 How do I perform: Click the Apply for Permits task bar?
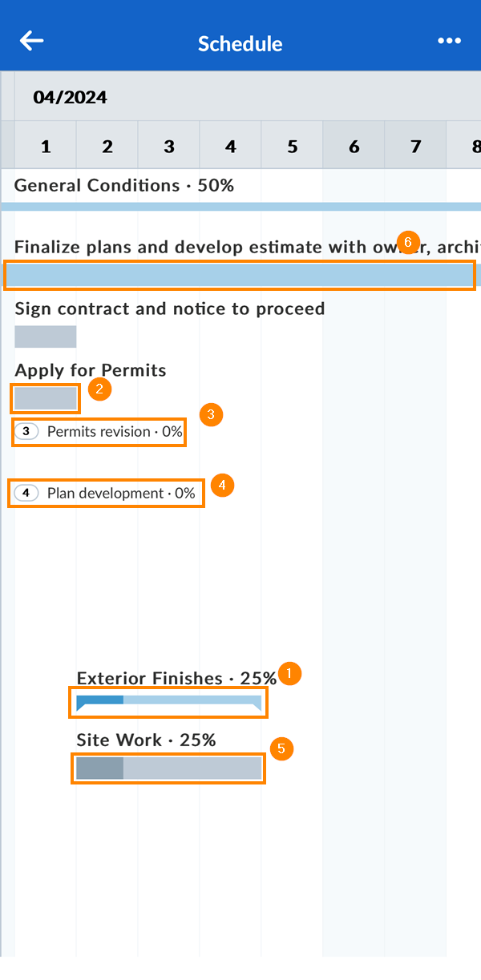[x=46, y=398]
